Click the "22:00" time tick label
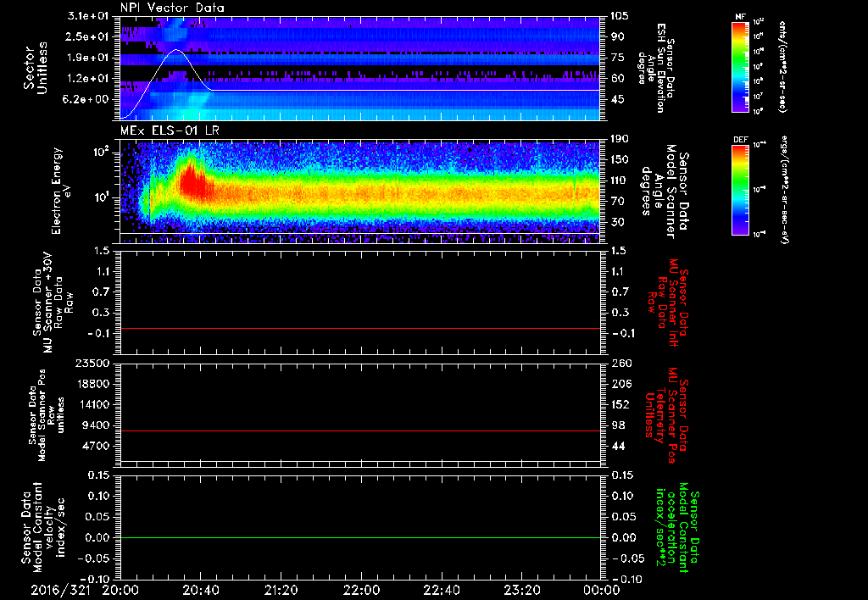Image resolution: width=868 pixels, height=600 pixels. [361, 590]
